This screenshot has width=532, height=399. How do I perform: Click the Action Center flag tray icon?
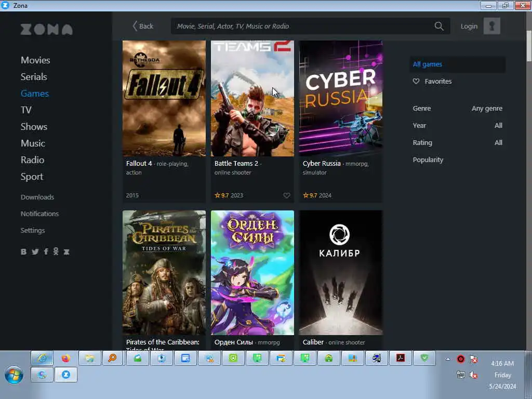(473, 360)
